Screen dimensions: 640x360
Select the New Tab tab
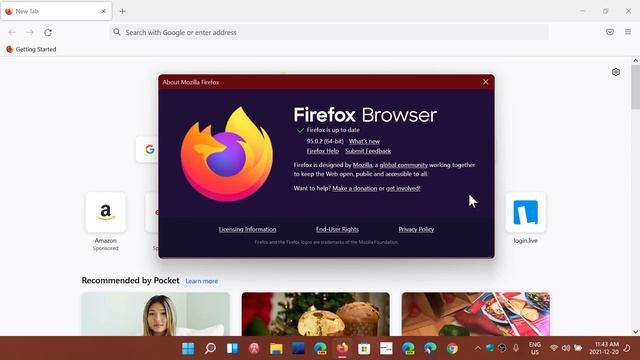[x=56, y=11]
